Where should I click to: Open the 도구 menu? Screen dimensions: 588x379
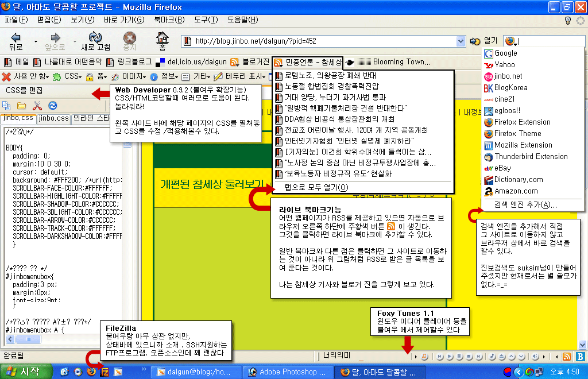click(206, 20)
